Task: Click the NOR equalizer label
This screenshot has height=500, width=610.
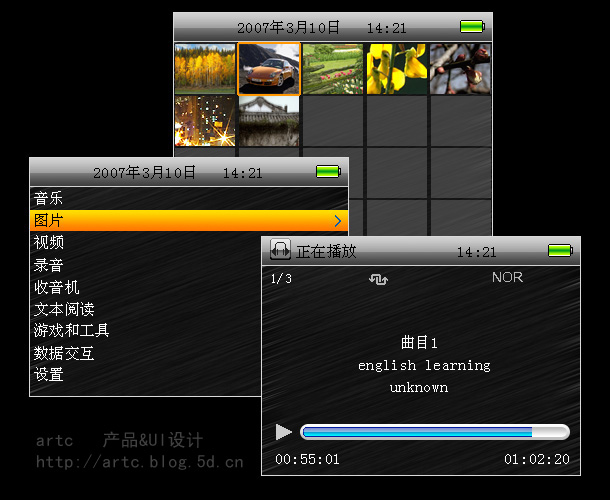Action: (507, 277)
